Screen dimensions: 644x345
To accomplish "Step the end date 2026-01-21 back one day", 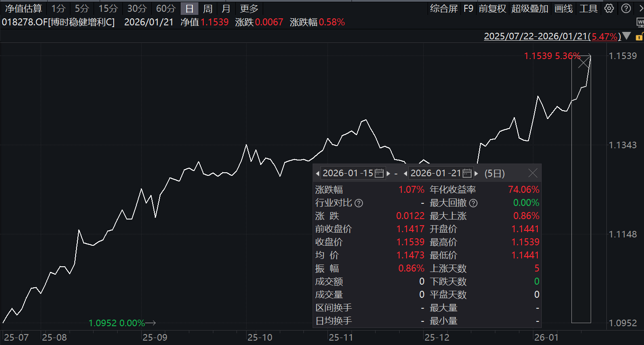I will click(x=405, y=174).
